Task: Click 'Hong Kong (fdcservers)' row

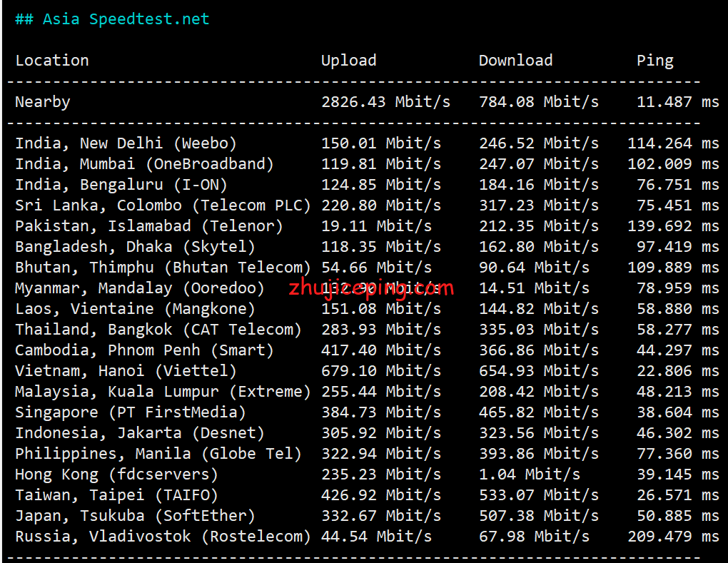Action: tap(368, 475)
